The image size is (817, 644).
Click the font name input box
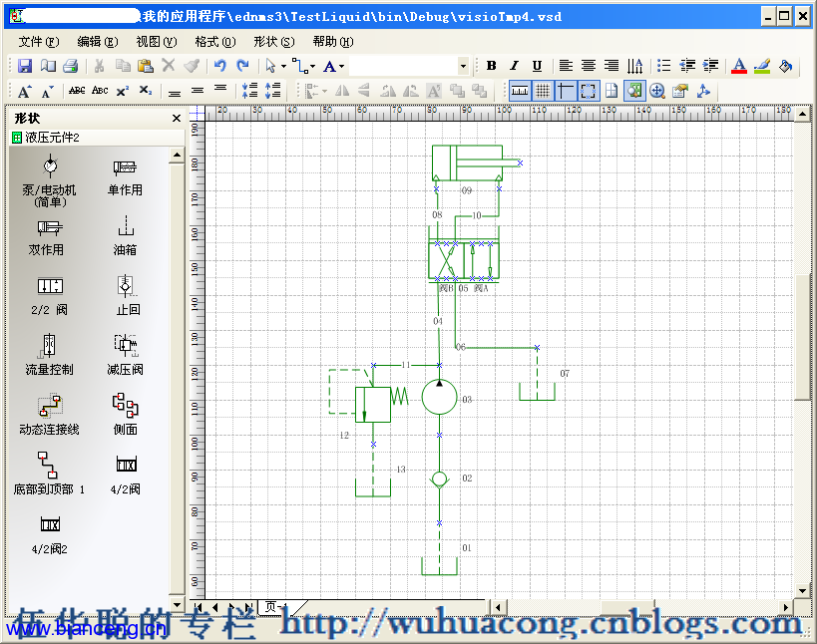click(x=404, y=66)
